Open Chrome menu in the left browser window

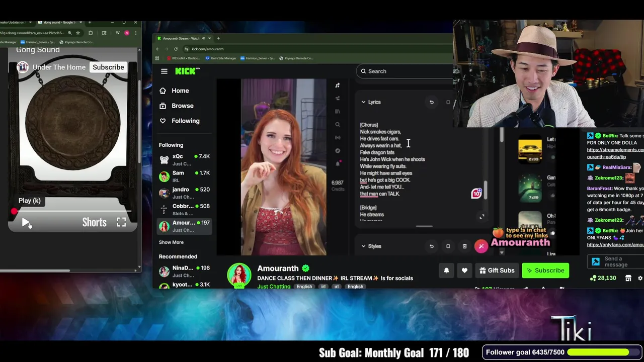click(135, 33)
